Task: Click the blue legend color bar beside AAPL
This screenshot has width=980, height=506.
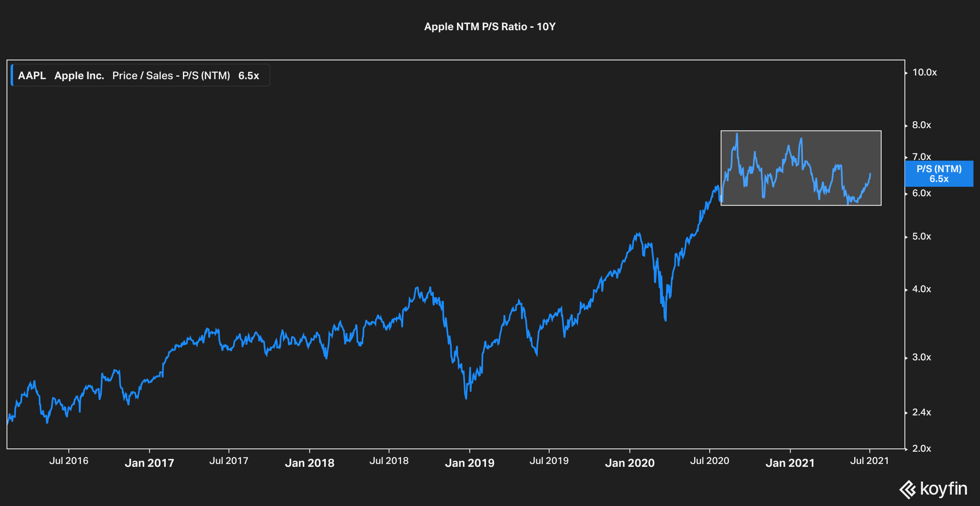Action: 12,75
